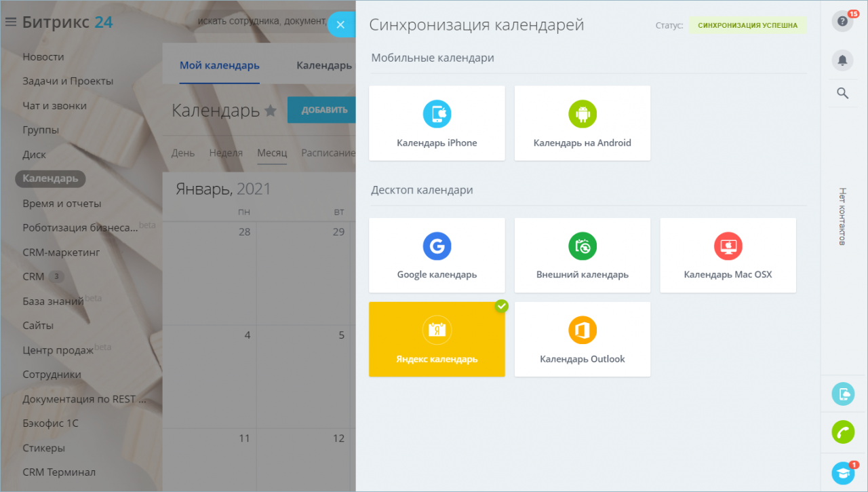Open Новости in the left menu
The image size is (868, 492).
[43, 57]
